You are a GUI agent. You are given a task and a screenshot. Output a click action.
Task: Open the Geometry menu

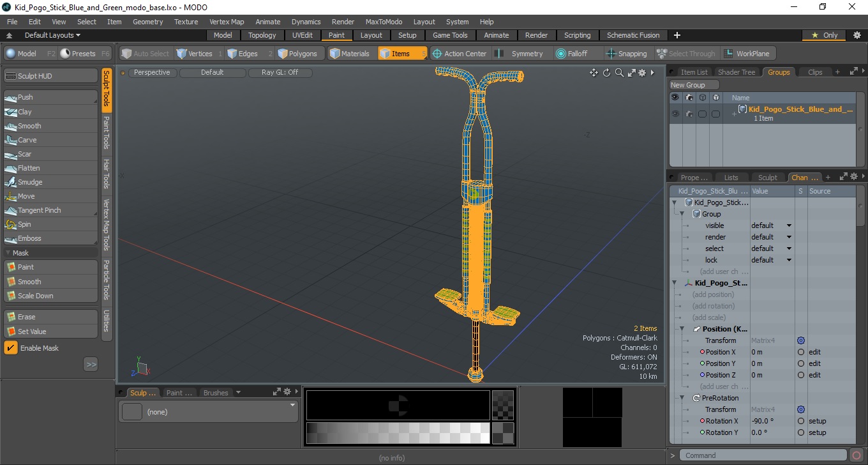pos(148,22)
